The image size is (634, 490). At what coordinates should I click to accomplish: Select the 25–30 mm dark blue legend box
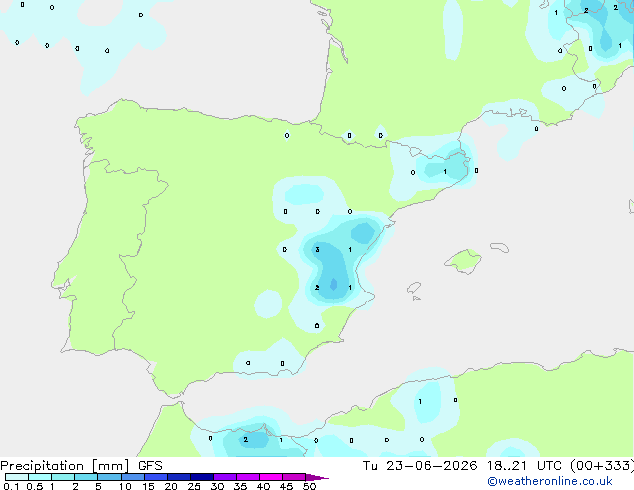[202, 477]
